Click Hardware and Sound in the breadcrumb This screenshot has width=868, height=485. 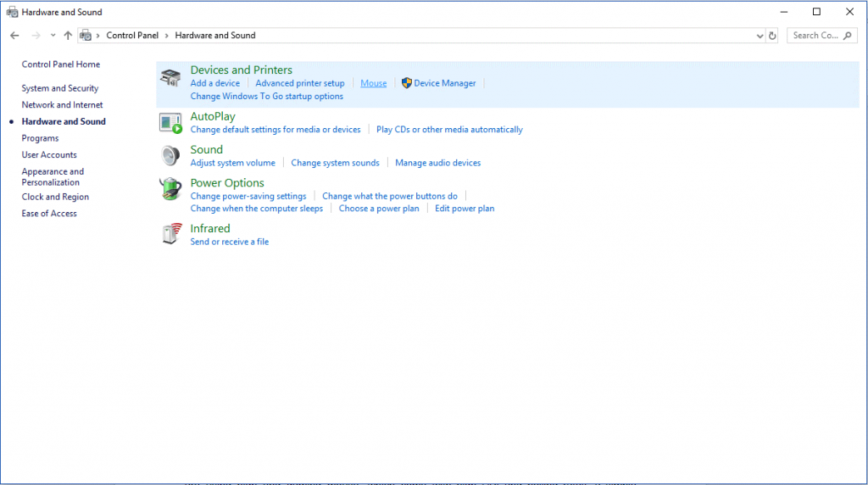[x=215, y=36]
